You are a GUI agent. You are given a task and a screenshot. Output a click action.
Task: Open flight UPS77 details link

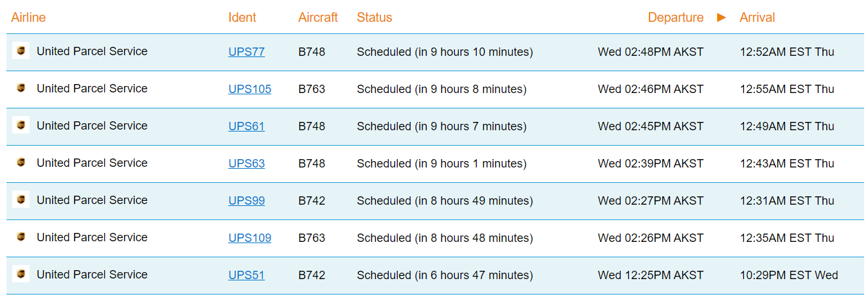247,52
